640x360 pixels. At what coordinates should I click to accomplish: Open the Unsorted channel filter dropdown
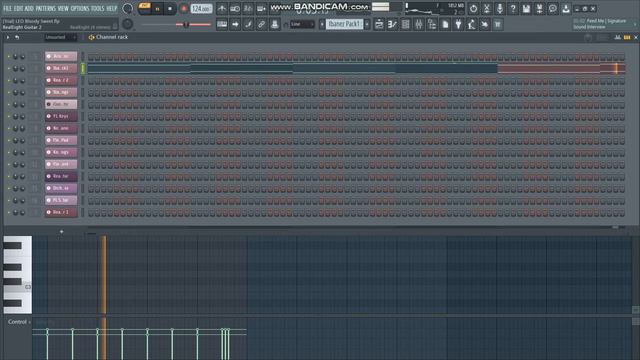pyautogui.click(x=60, y=37)
